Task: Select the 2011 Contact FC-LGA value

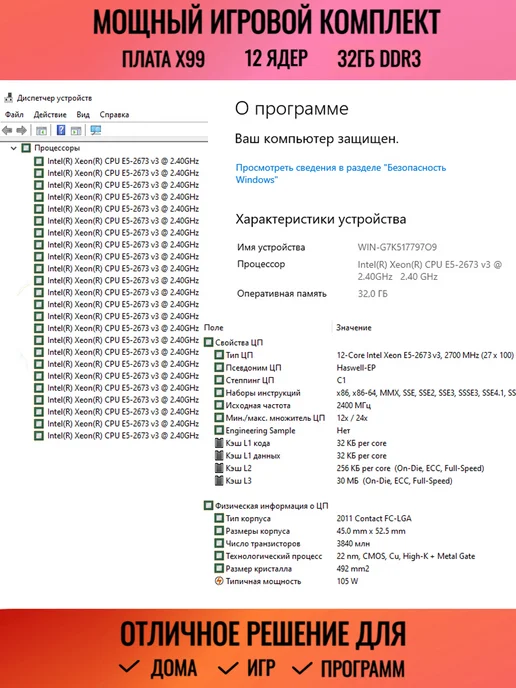Action: (374, 518)
